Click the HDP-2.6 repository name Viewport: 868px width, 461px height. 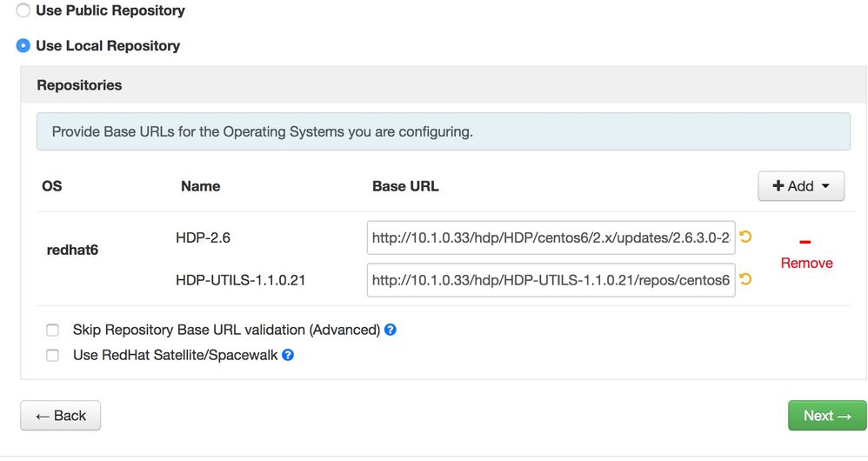pyautogui.click(x=202, y=237)
